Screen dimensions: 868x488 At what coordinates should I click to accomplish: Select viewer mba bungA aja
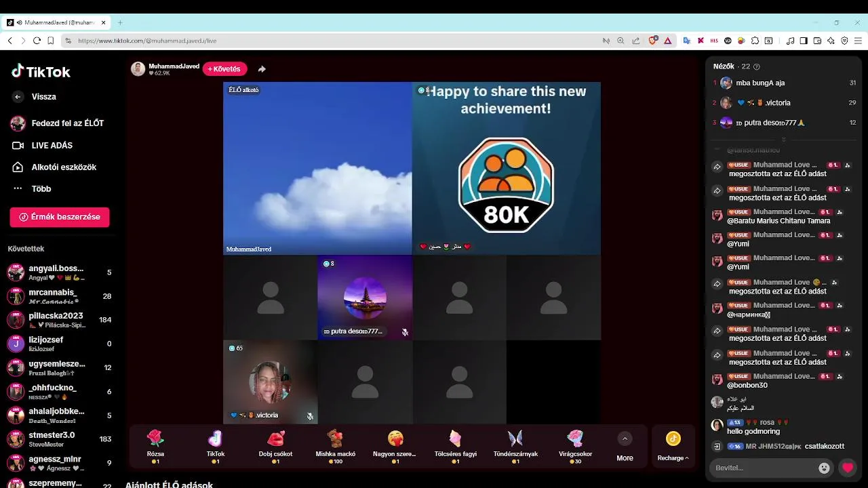pos(784,83)
